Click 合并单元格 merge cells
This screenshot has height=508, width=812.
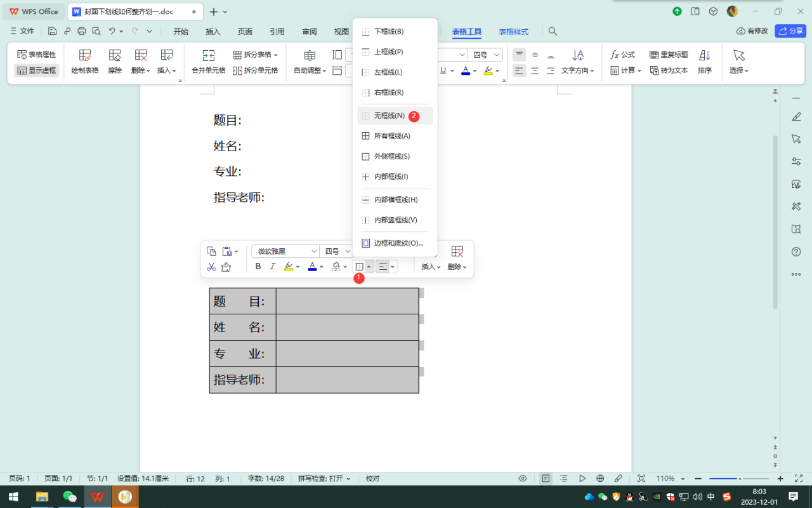[209, 62]
